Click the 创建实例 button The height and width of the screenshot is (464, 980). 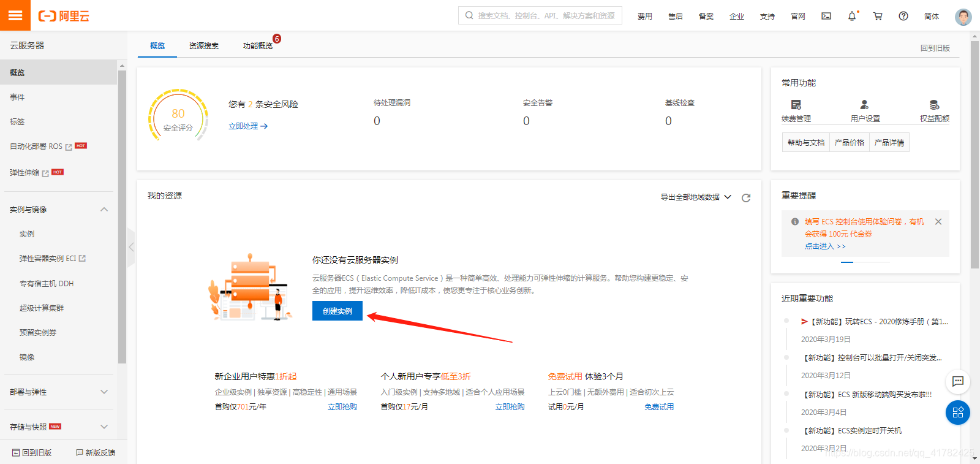pyautogui.click(x=337, y=311)
